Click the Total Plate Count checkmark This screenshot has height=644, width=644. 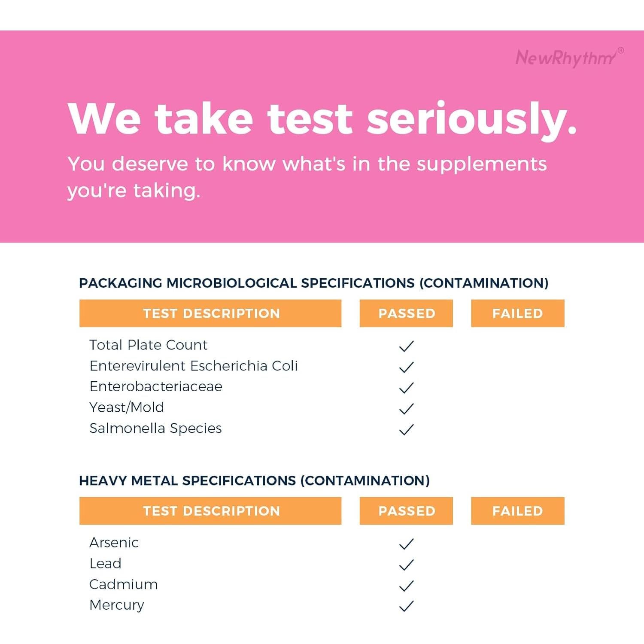[x=406, y=346]
